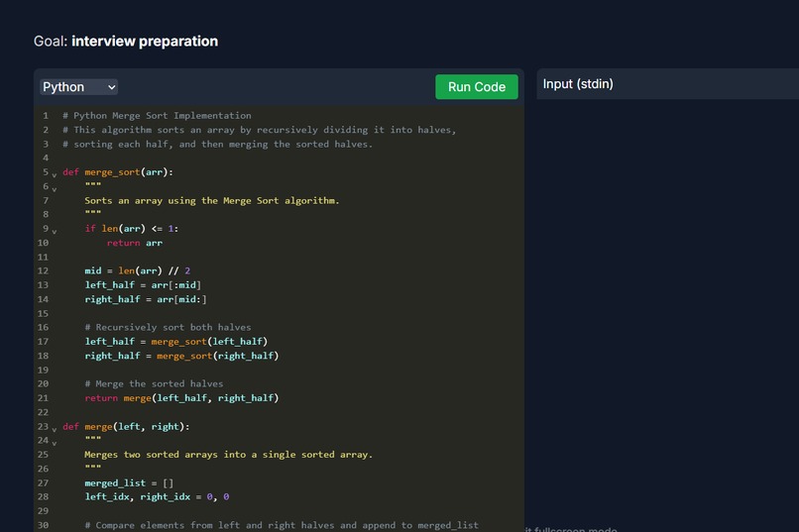The image size is (799, 532).
Task: Click the code 'if len(arr) <= 1:'
Action: [x=132, y=229]
